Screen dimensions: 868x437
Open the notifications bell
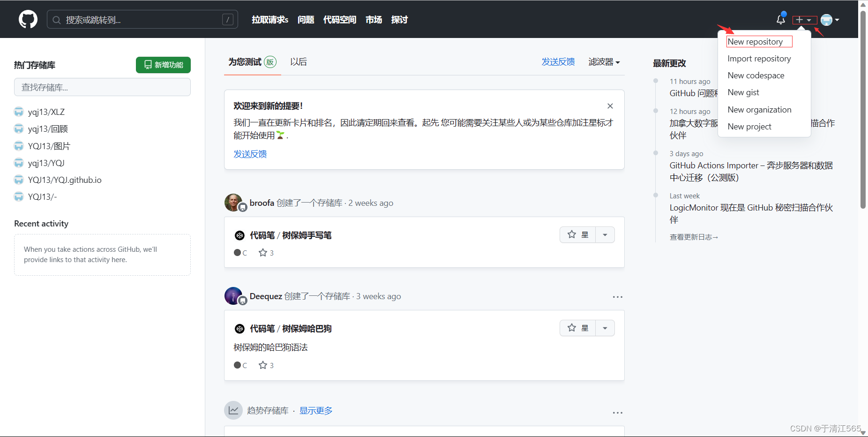point(780,19)
